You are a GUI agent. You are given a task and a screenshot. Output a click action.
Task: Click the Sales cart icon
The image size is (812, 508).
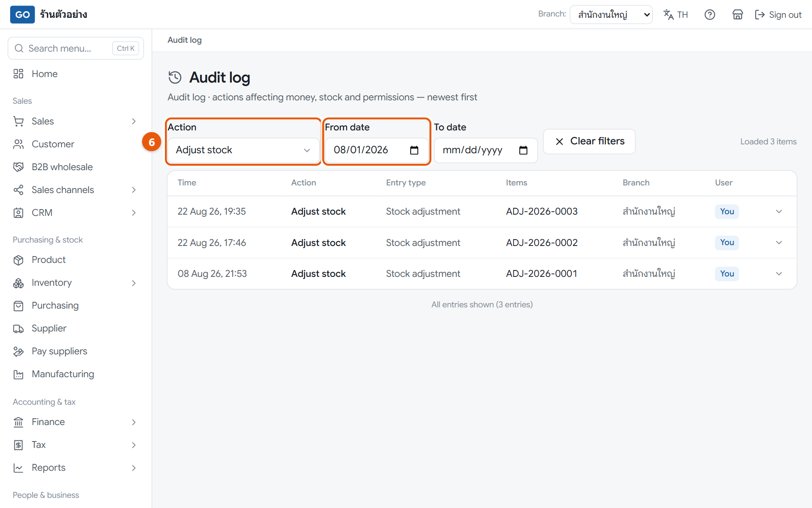18,121
